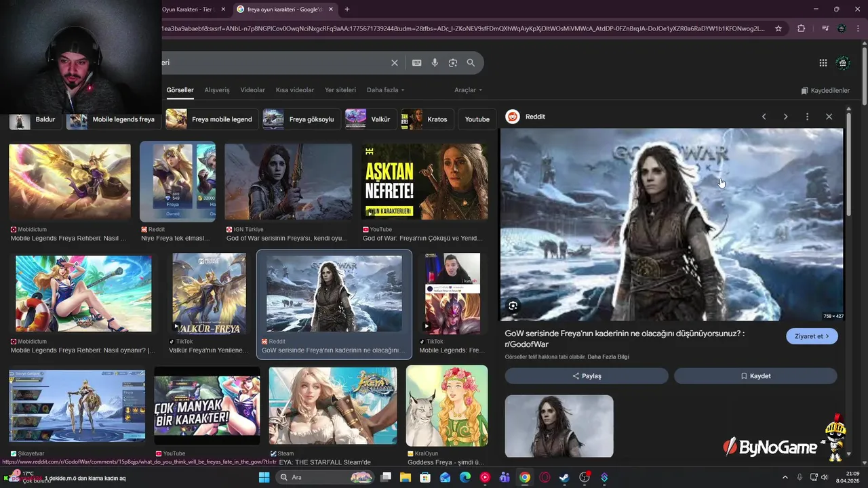Search by image with Google Lens
868x488 pixels.
coord(453,62)
